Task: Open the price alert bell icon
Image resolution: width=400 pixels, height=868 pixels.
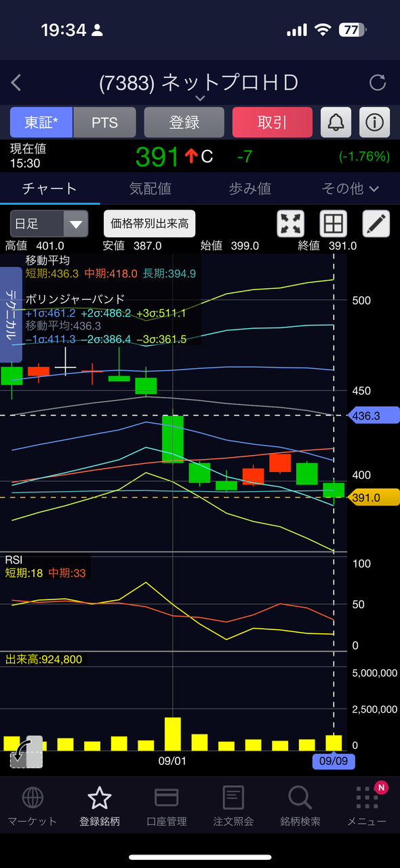Action: click(x=336, y=122)
